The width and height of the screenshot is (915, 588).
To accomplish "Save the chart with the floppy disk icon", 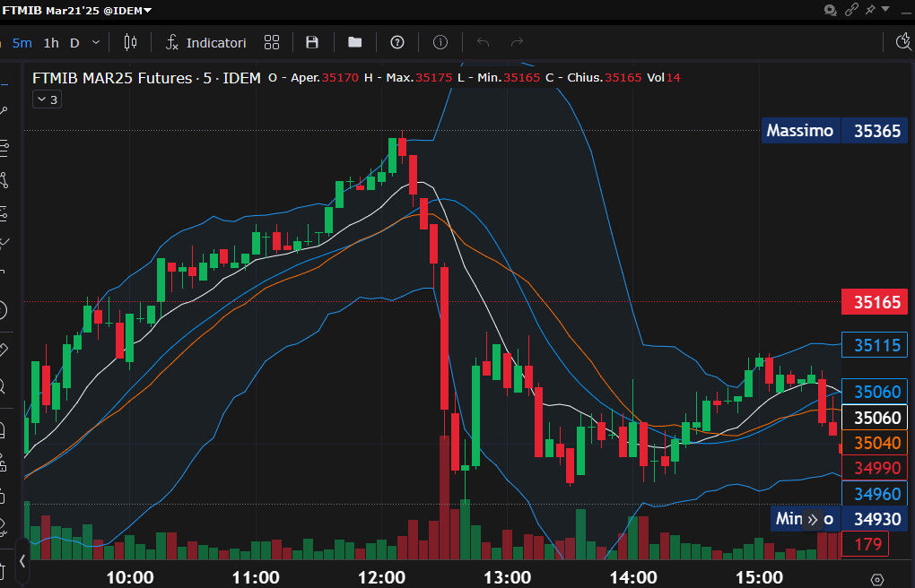I will pos(312,42).
